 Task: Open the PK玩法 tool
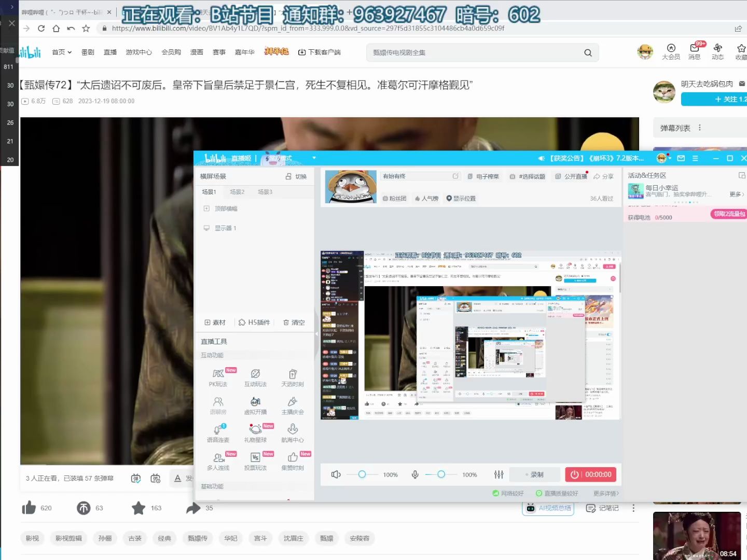[218, 378]
